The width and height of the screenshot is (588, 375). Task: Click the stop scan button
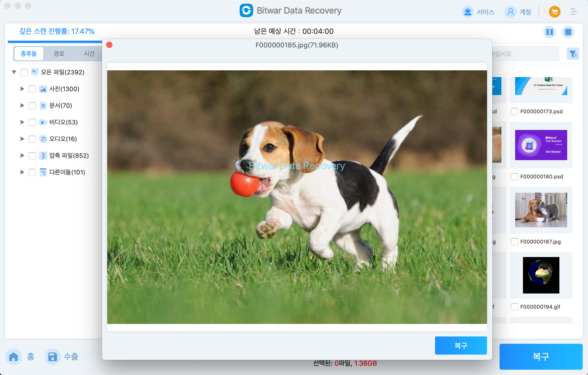(x=567, y=31)
